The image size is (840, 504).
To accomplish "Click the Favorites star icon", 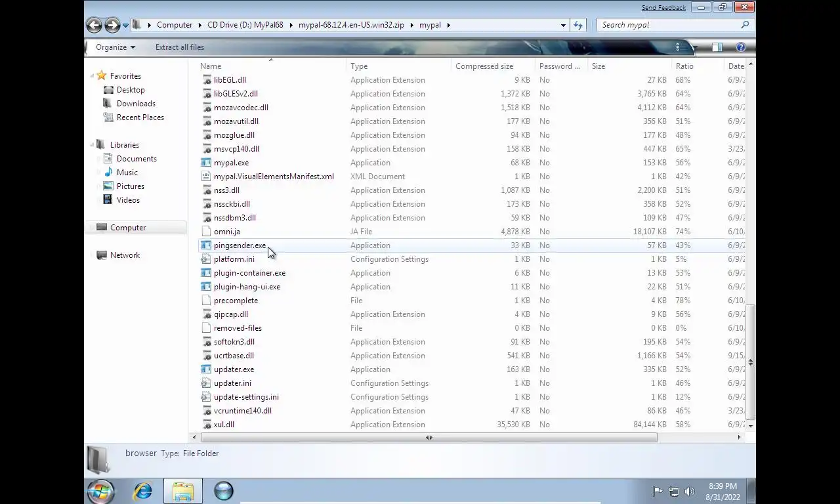I will (x=102, y=75).
